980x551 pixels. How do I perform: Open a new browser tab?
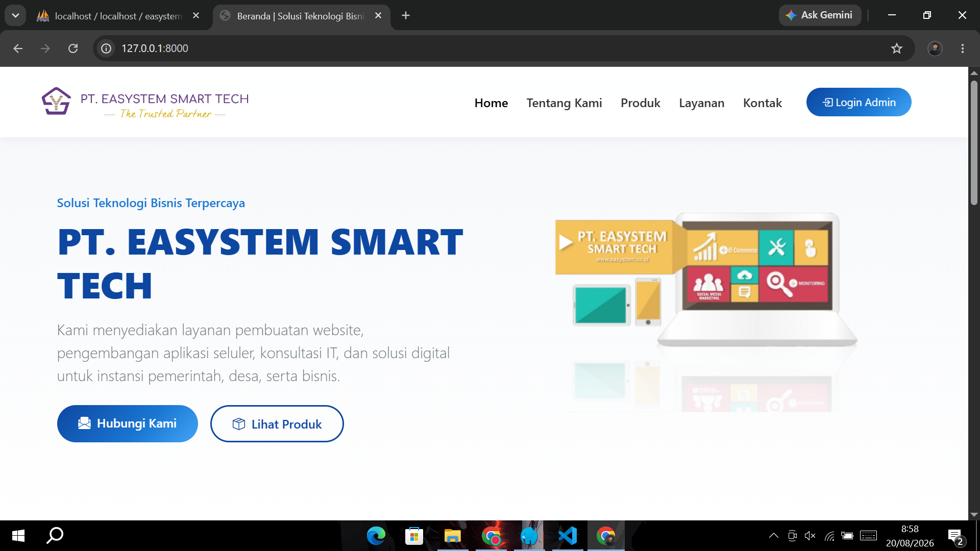(x=406, y=16)
